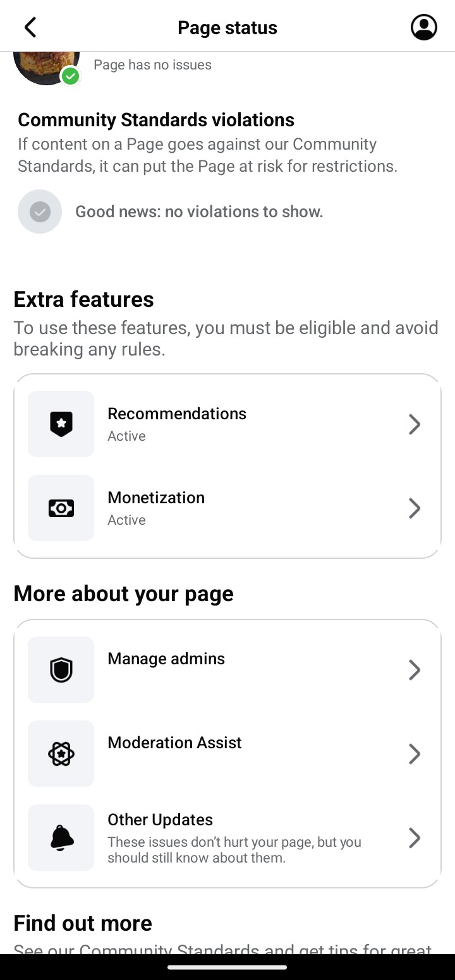Select the Manage admins label
Image resolution: width=455 pixels, height=980 pixels.
166,659
